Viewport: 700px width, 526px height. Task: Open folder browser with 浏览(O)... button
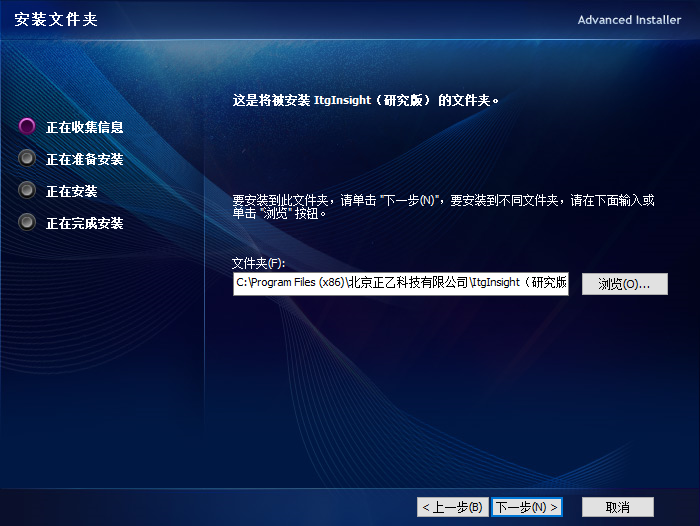pos(625,284)
